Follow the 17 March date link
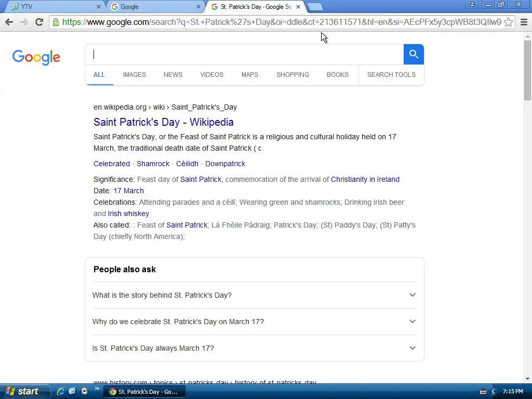The width and height of the screenshot is (532, 399). 129,191
